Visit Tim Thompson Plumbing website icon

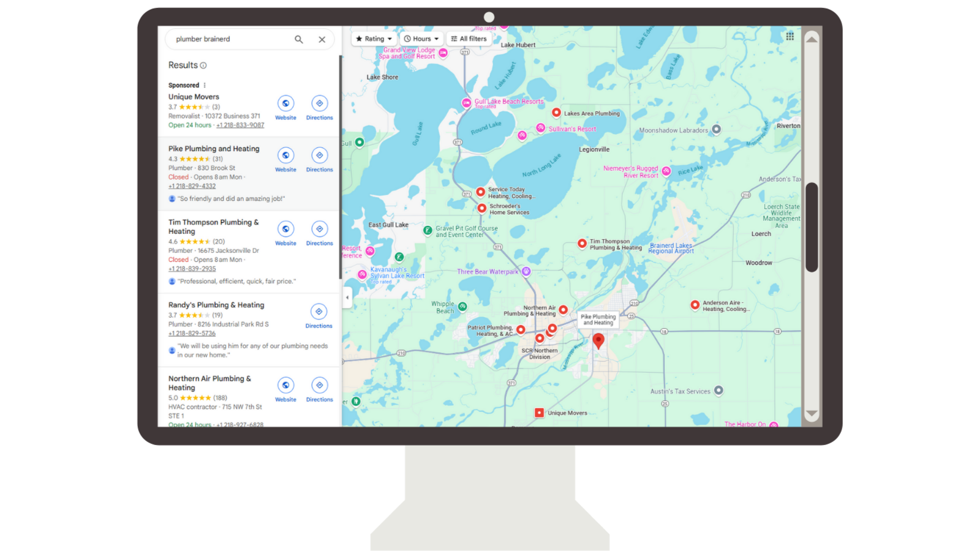[285, 230]
